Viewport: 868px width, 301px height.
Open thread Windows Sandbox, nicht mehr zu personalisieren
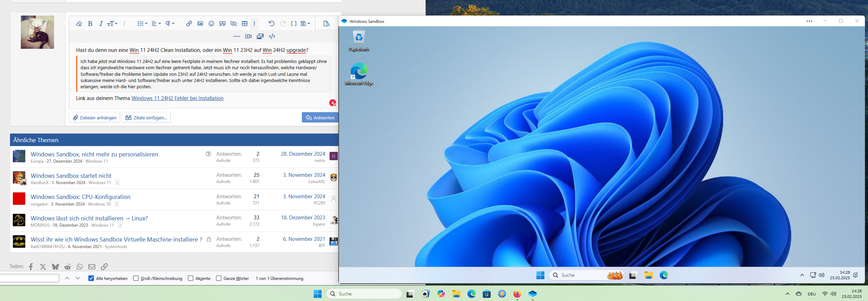94,154
